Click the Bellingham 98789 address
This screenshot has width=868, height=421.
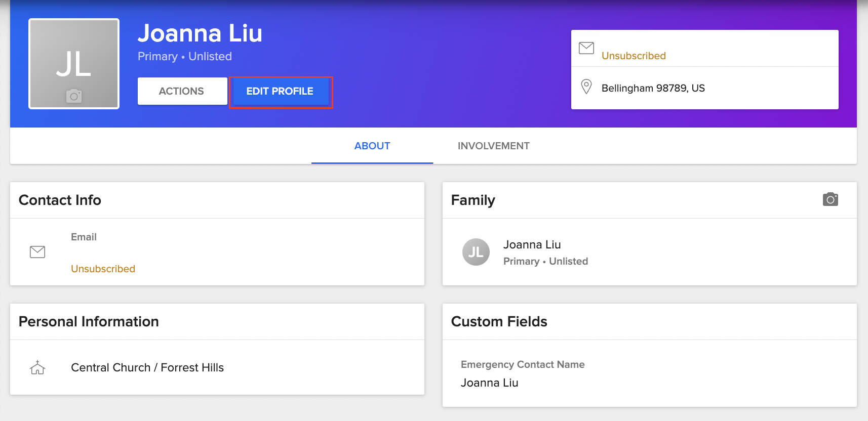653,88
